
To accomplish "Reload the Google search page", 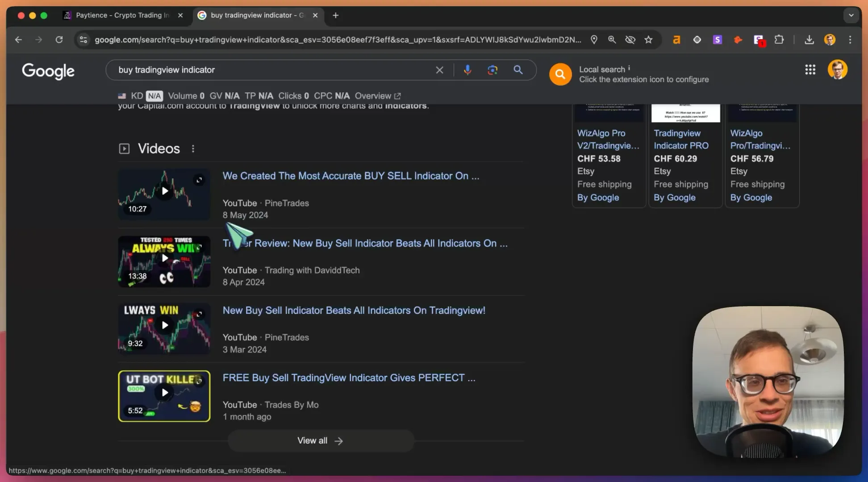I will tap(59, 40).
